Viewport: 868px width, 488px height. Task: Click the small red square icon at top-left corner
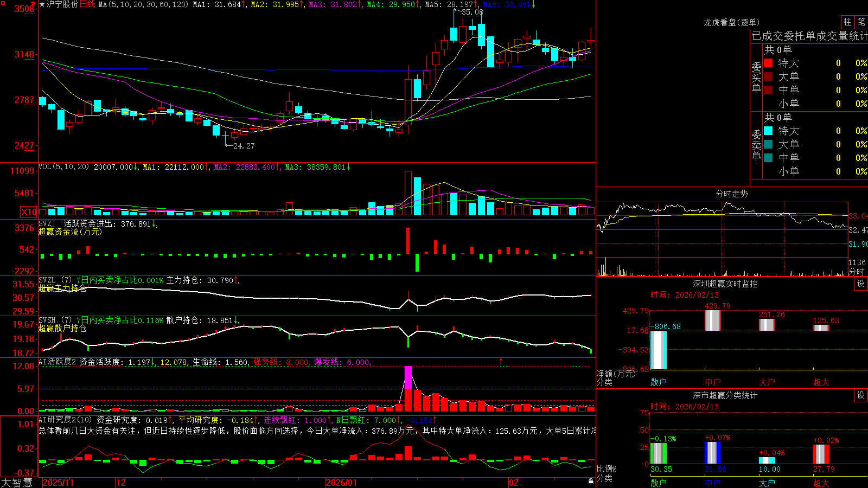click(x=2, y=3)
